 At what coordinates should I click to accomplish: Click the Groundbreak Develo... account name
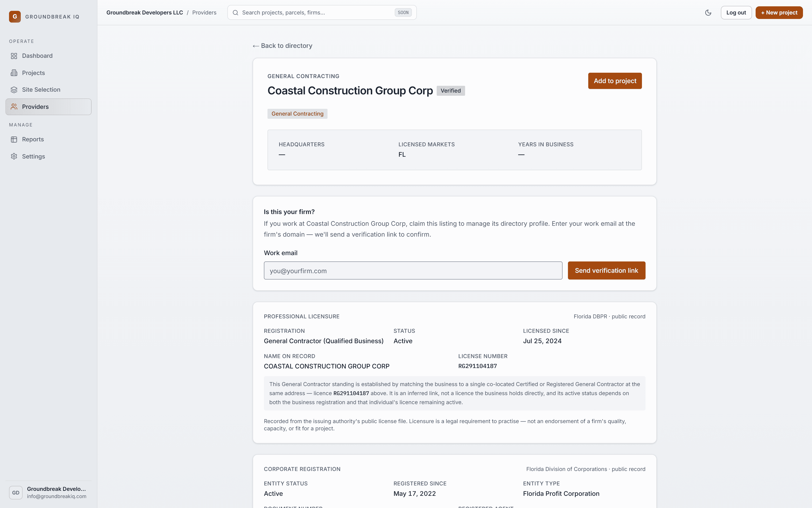click(56, 489)
